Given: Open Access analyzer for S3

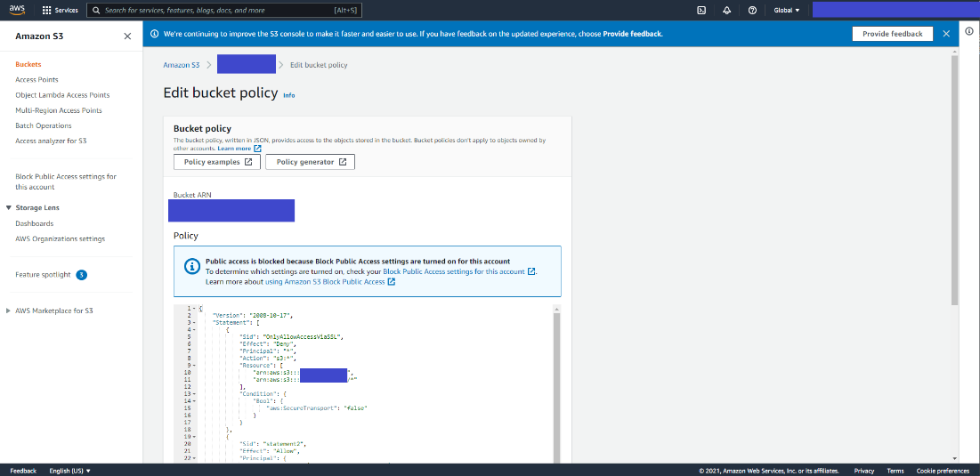Looking at the screenshot, I should pos(51,141).
